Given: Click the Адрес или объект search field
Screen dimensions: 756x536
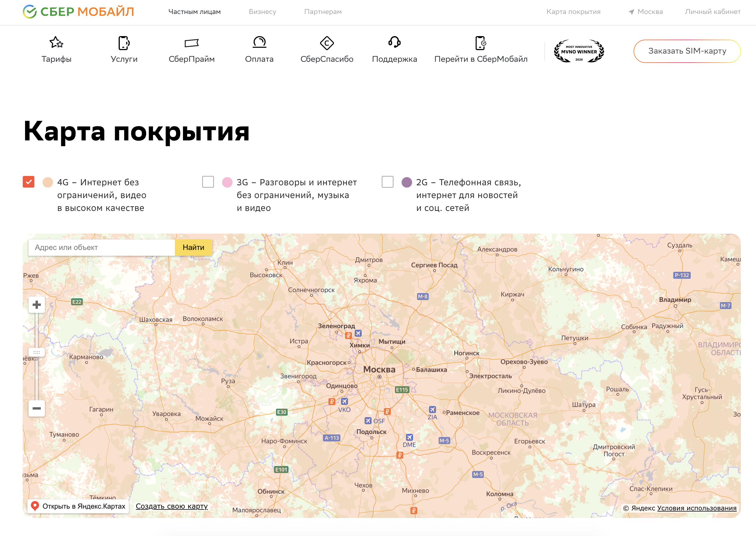Looking at the screenshot, I should [102, 248].
